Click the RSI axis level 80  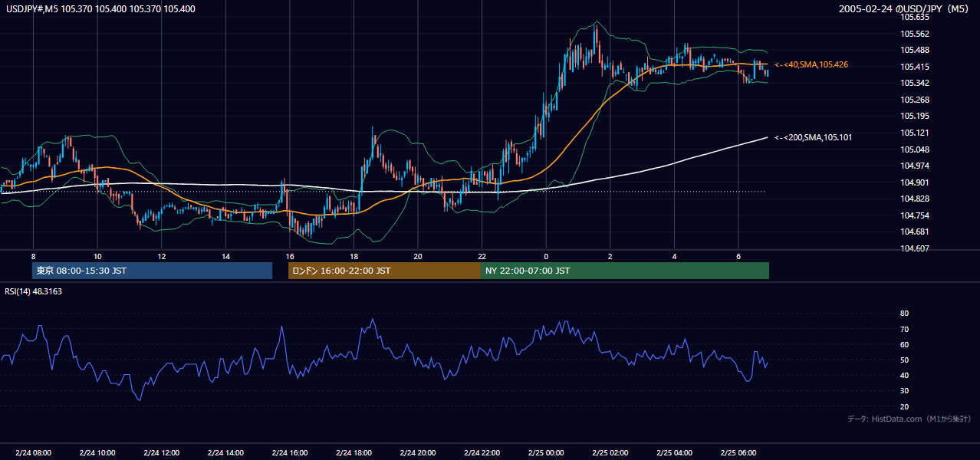tap(904, 314)
